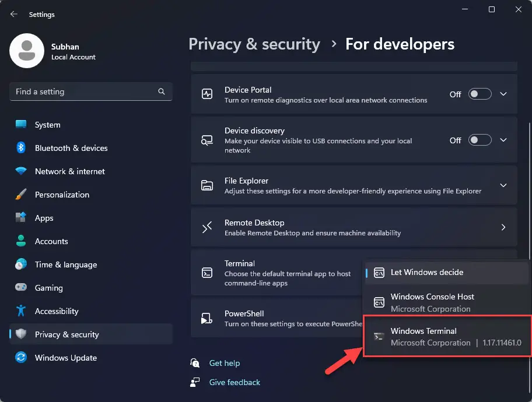Click the Find a setting search box
Image resolution: width=532 pixels, height=402 pixels.
coord(91,91)
